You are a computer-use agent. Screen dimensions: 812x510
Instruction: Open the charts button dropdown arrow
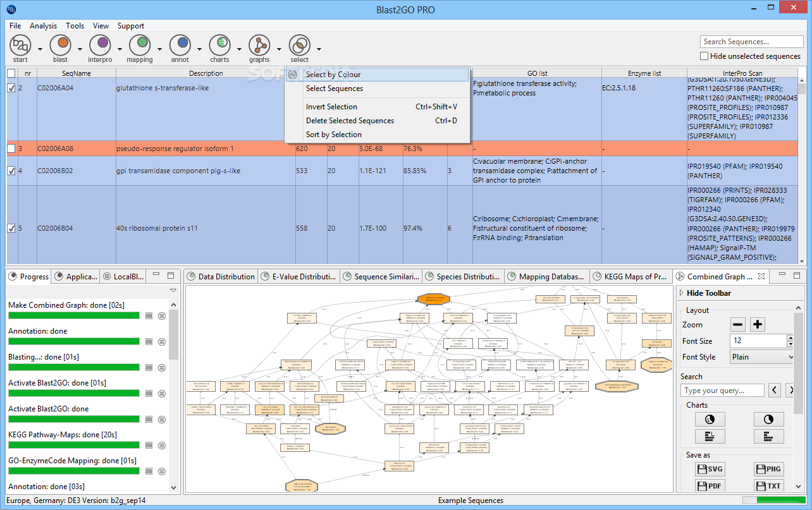tap(239, 49)
